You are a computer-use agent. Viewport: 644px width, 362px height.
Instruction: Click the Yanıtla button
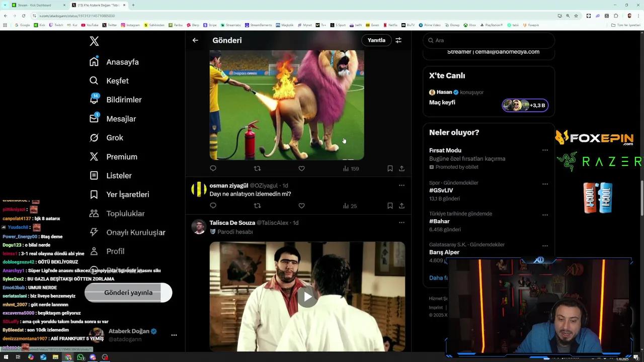click(376, 40)
